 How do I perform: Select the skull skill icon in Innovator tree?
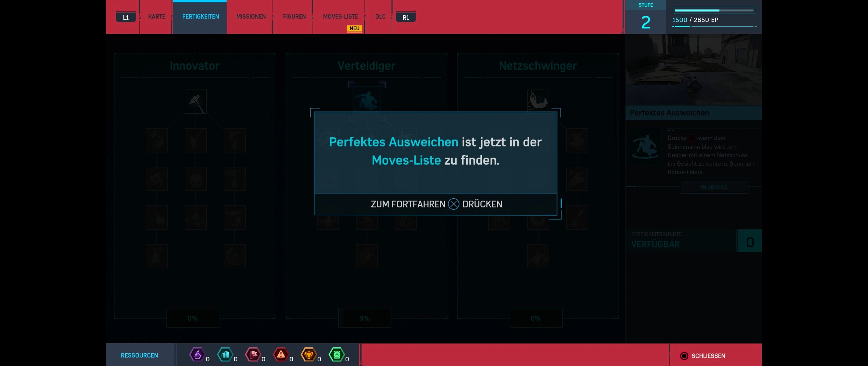pyautogui.click(x=196, y=179)
